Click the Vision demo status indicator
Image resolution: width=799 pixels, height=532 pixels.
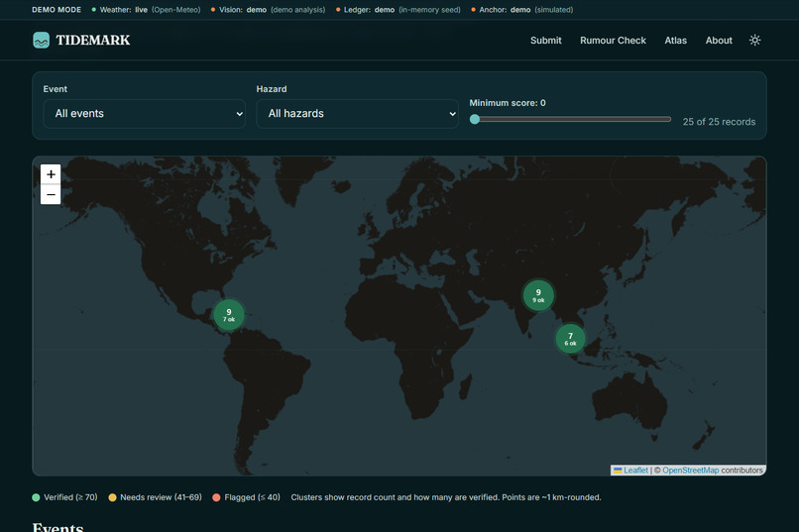pyautogui.click(x=268, y=10)
